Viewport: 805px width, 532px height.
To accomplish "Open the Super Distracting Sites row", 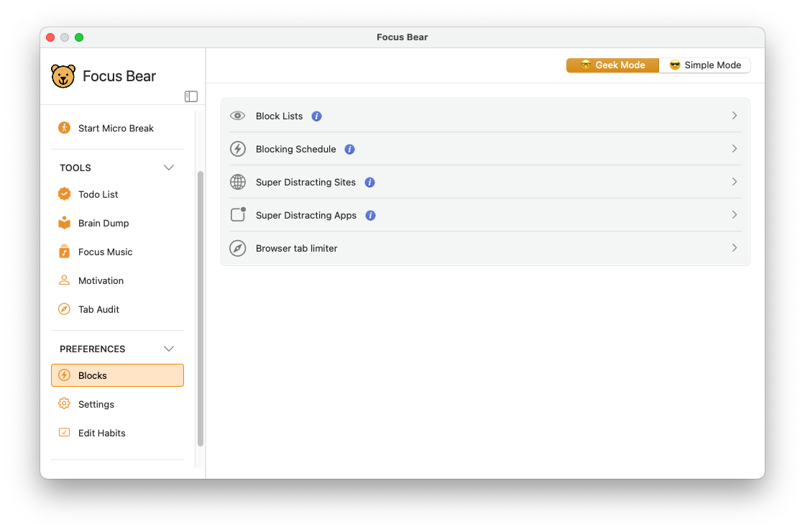I will pos(485,182).
